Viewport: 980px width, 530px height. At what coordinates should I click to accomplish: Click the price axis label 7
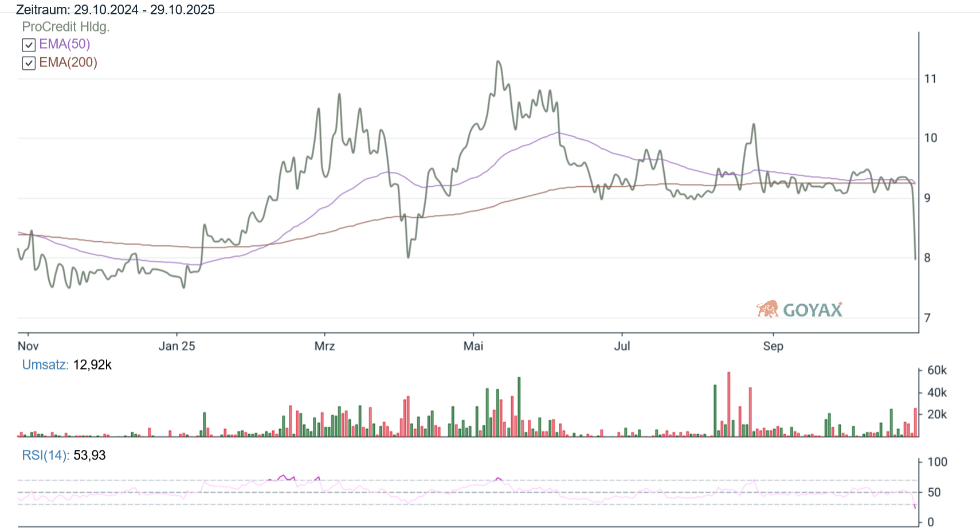point(927,317)
